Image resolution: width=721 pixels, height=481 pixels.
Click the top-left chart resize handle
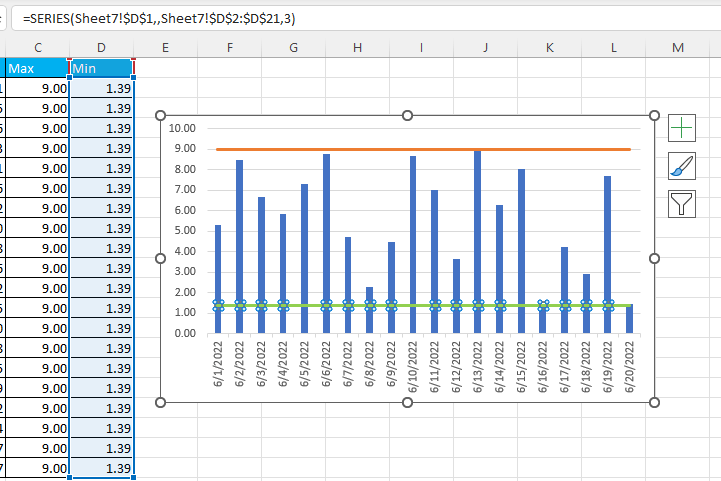(160, 115)
